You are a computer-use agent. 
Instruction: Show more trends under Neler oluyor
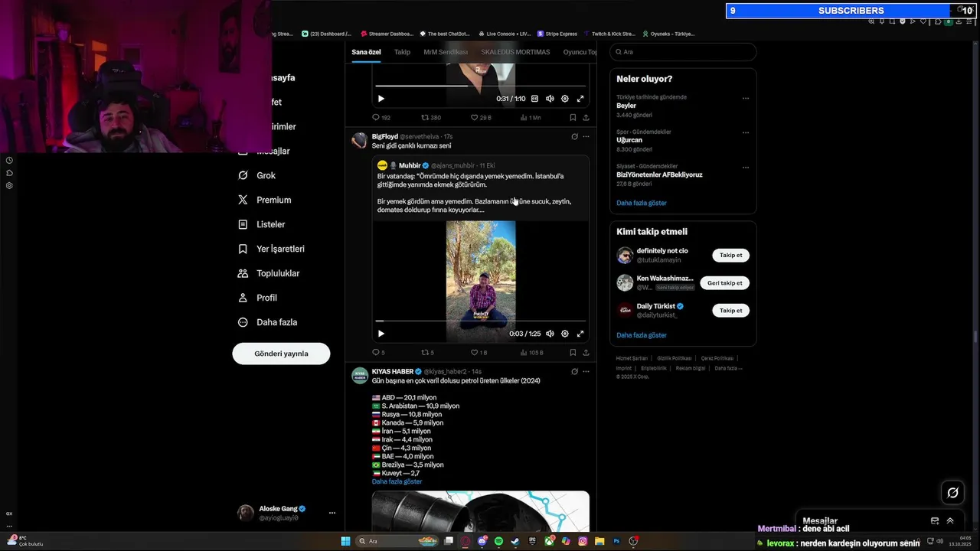642,203
